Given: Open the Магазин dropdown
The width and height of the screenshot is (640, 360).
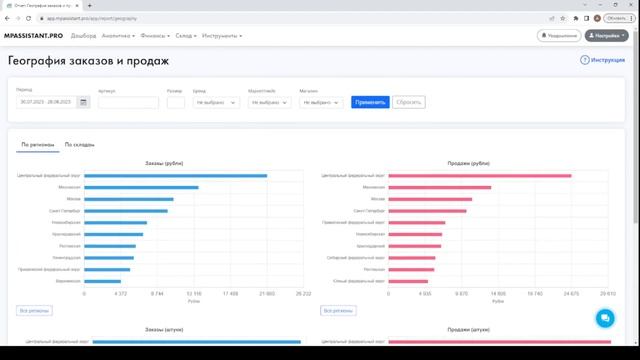Looking at the screenshot, I should tap(321, 102).
